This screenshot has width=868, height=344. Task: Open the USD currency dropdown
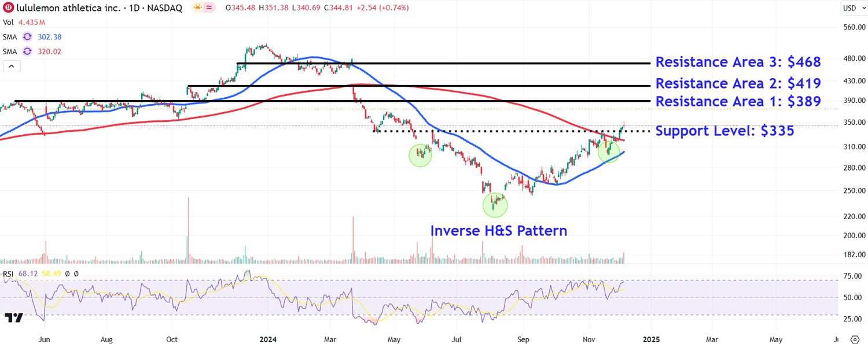click(x=851, y=8)
